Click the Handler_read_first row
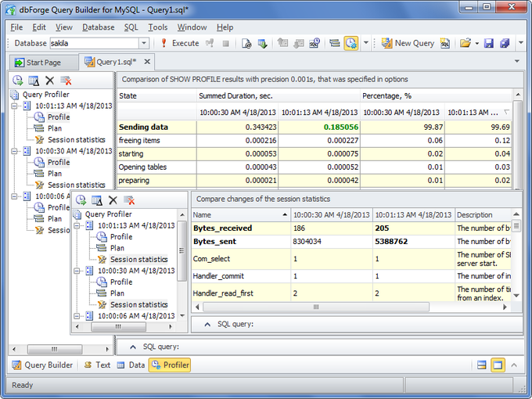Screen dimensions: 532x399 (351, 293)
